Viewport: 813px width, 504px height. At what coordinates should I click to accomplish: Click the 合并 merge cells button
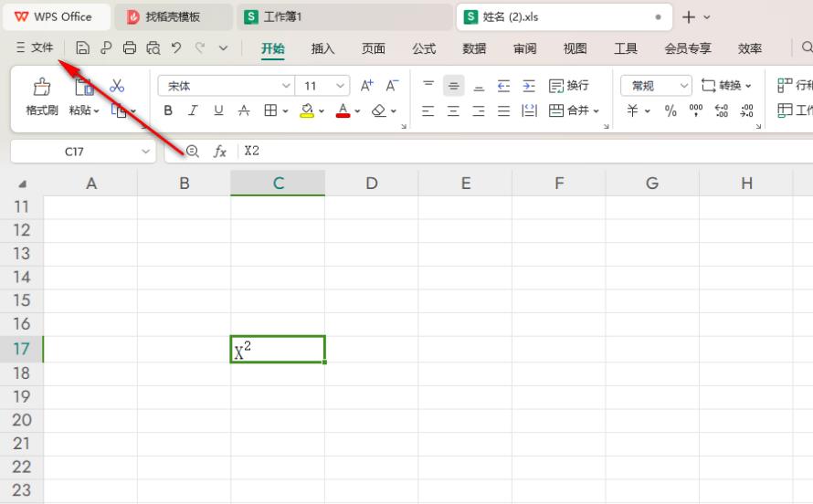pos(574,110)
